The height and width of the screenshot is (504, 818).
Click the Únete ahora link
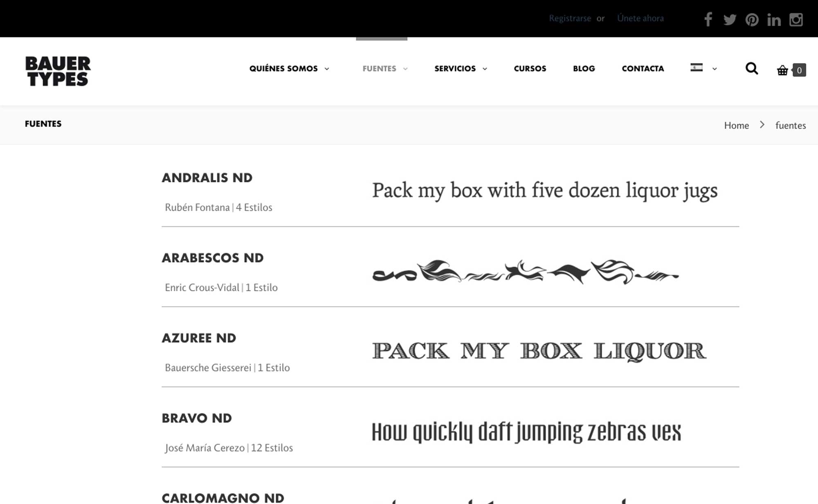(x=640, y=18)
